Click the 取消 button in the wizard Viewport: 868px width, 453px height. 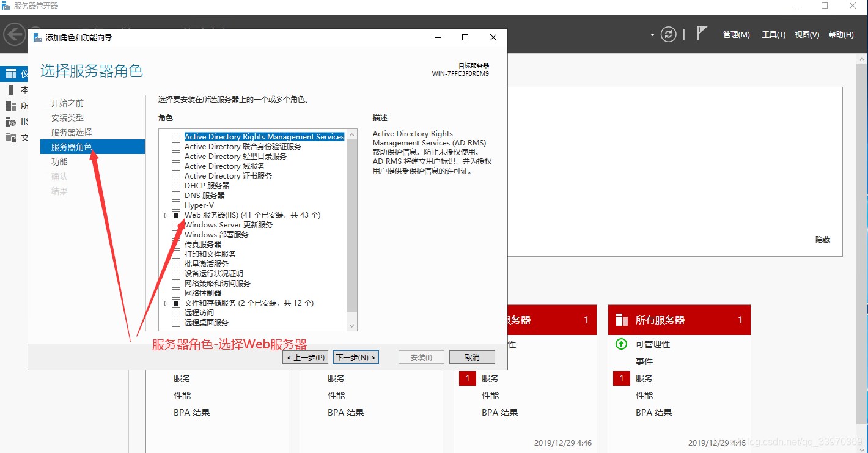[x=472, y=357]
